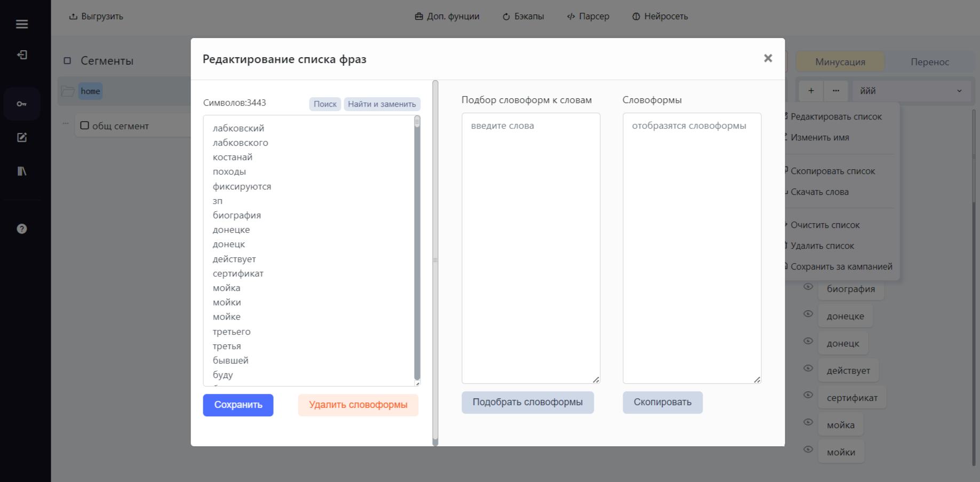The image size is (980, 482).
Task: Select Редактировать список menu entry
Action: [836, 116]
